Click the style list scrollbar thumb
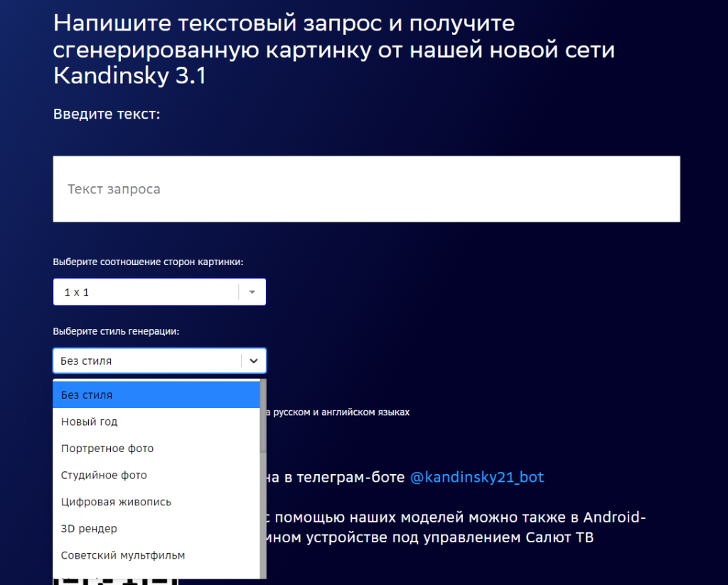Screen dimensions: 728x585 click(x=263, y=416)
